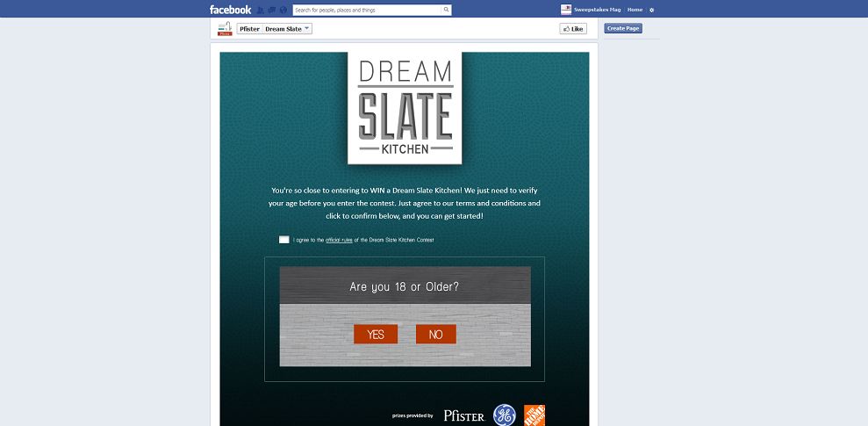Go to Sweepstakes Mag profile name

598,10
